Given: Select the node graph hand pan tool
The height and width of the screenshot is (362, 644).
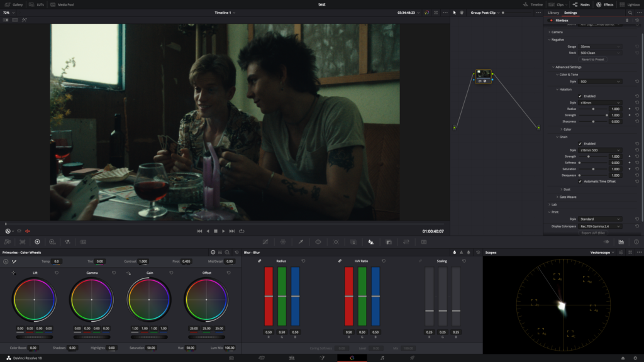Looking at the screenshot, I should tap(462, 13).
